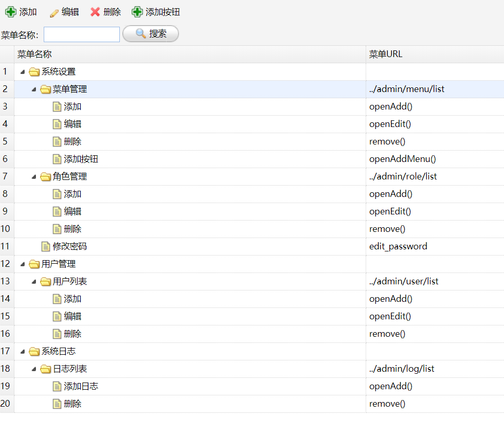Viewport: 504px width, 436px height.
Task: Click the folder icon of 系统设置
Action: coord(34,71)
